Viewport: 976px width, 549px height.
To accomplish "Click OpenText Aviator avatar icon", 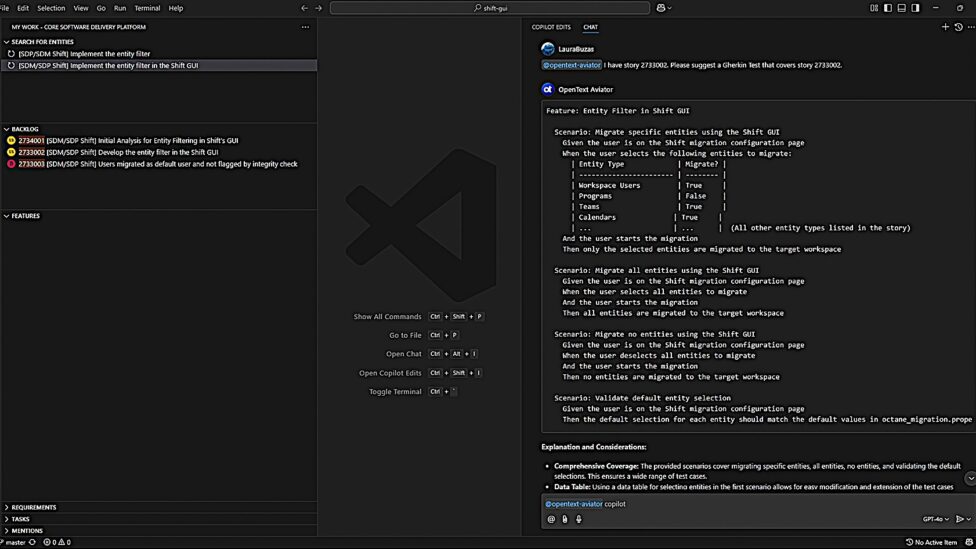I will coord(548,89).
